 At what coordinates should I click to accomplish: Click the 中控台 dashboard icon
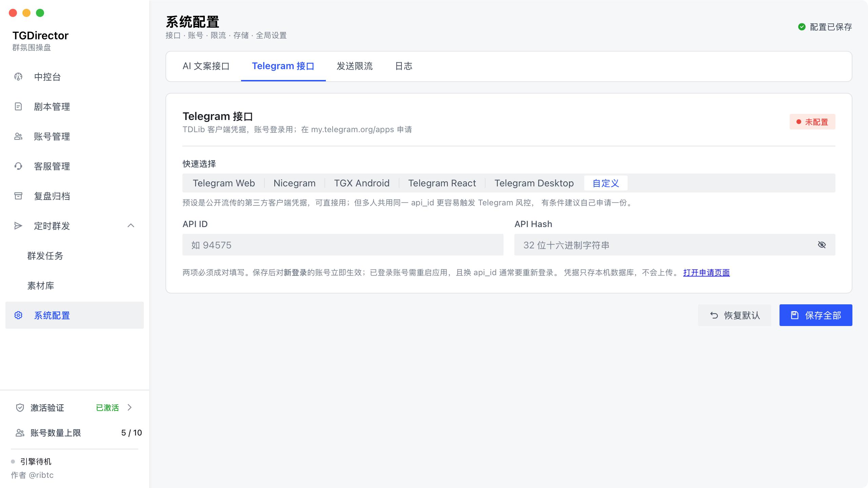[x=18, y=77]
